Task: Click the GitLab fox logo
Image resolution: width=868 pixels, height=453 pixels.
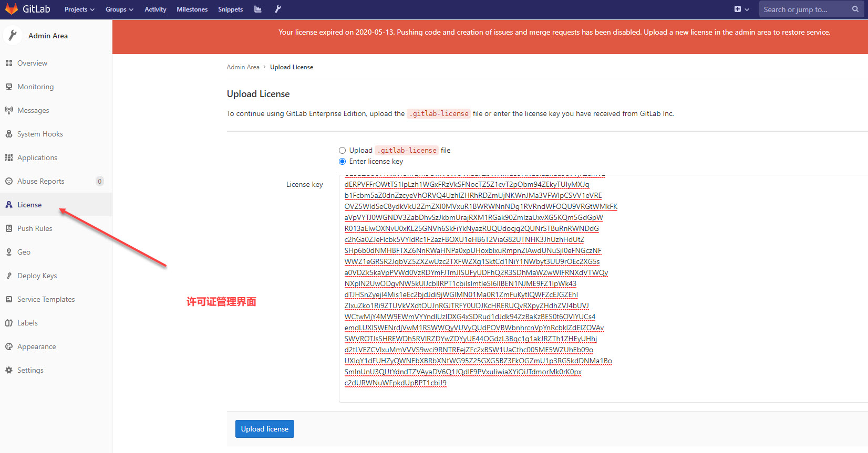Action: (x=11, y=9)
